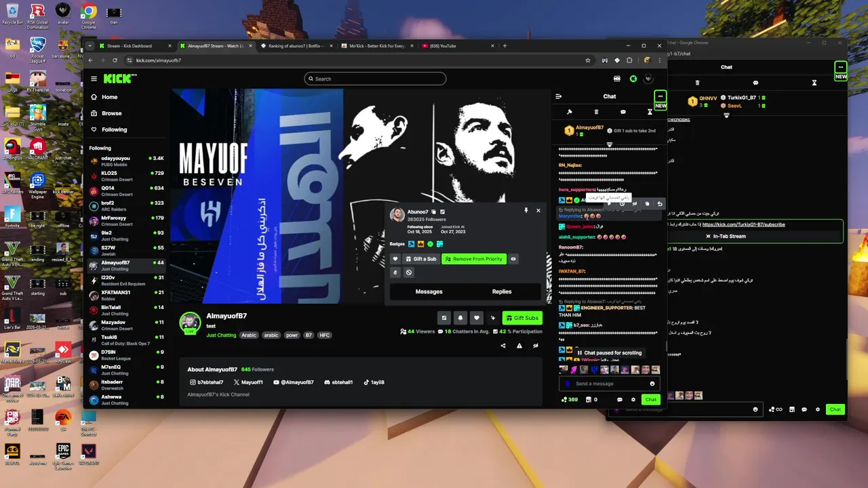Click the 369 channel points counter
Viewport: 868px width, 488px height.
coord(570,400)
